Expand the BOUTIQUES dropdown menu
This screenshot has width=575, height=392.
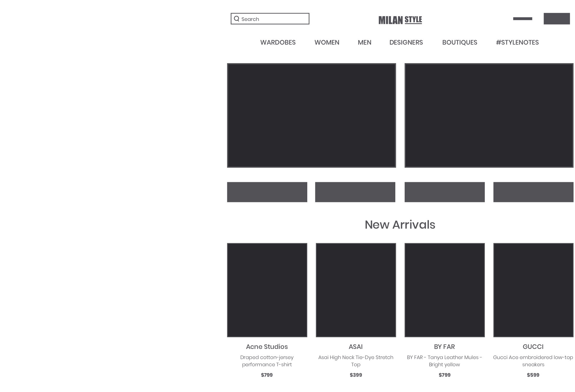pos(460,42)
